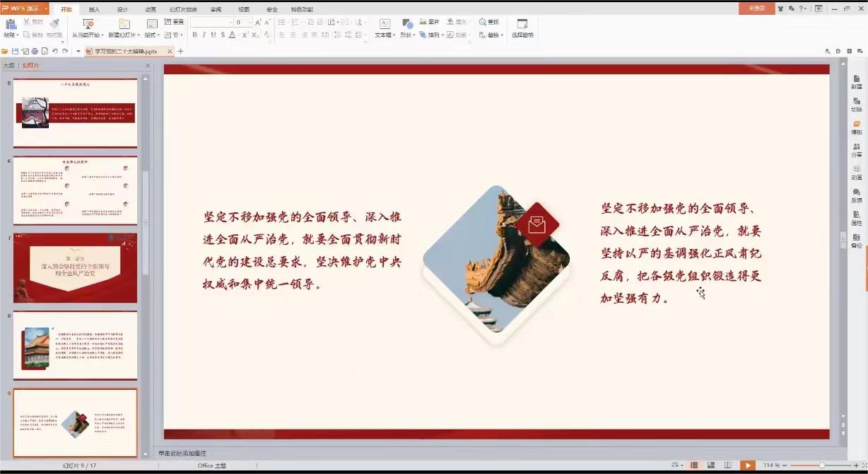Viewport: 868px width, 474px height.
Task: Click the zoom slider handle in status bar
Action: point(821,465)
